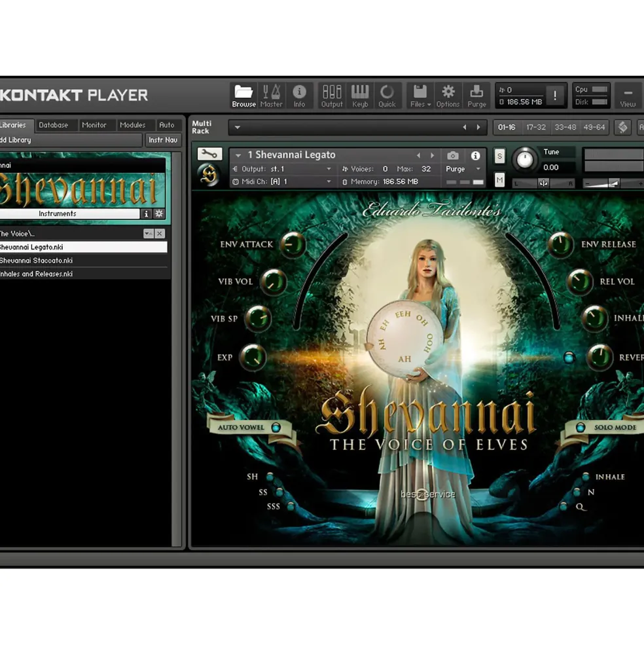Image resolution: width=644 pixels, height=645 pixels.
Task: Open the Quick load panel
Action: pyautogui.click(x=387, y=96)
